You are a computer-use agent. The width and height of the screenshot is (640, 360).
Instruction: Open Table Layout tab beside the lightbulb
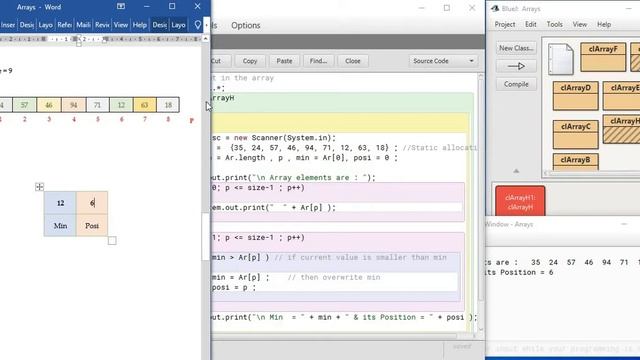click(x=178, y=25)
